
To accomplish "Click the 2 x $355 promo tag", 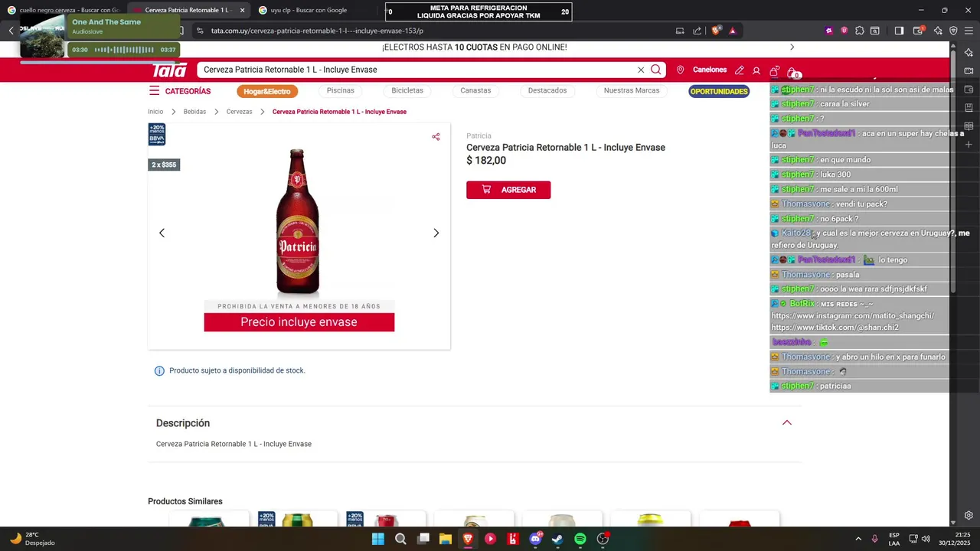I will tap(164, 165).
